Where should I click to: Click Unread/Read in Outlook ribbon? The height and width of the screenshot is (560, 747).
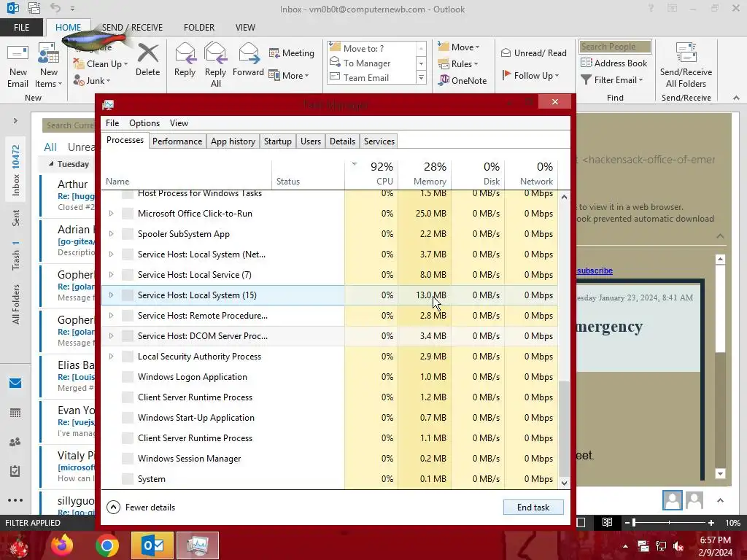(534, 52)
